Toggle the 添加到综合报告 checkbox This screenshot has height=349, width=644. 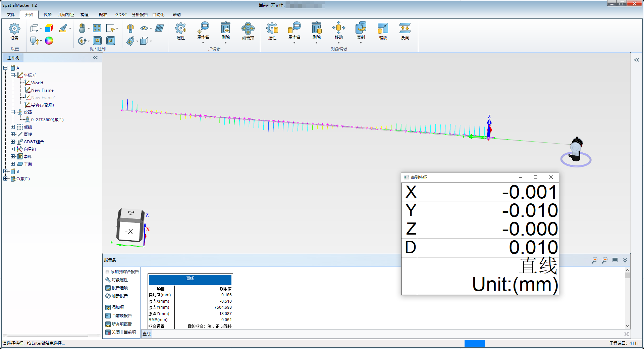click(x=107, y=272)
